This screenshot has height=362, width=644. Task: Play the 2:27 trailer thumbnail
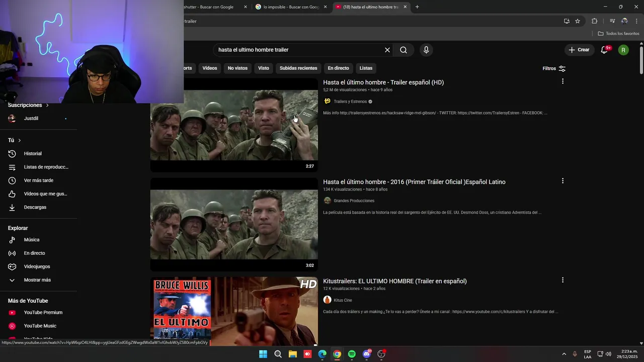point(234,125)
